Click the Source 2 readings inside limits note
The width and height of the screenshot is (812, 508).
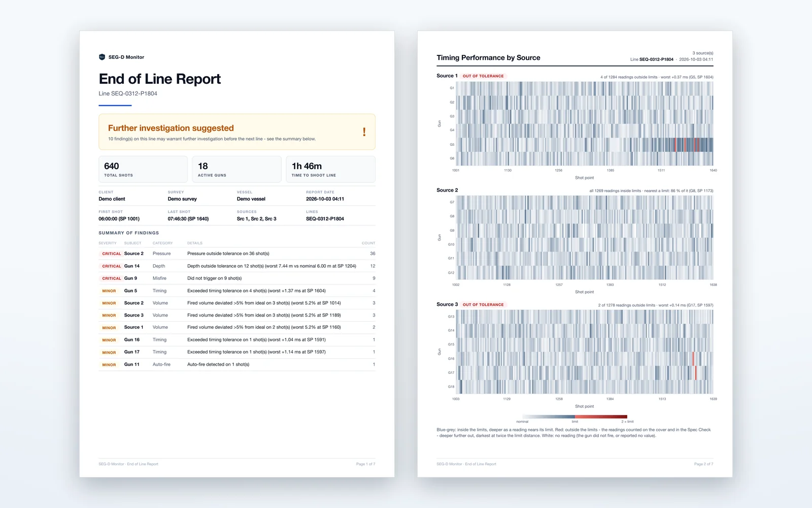tap(651, 191)
